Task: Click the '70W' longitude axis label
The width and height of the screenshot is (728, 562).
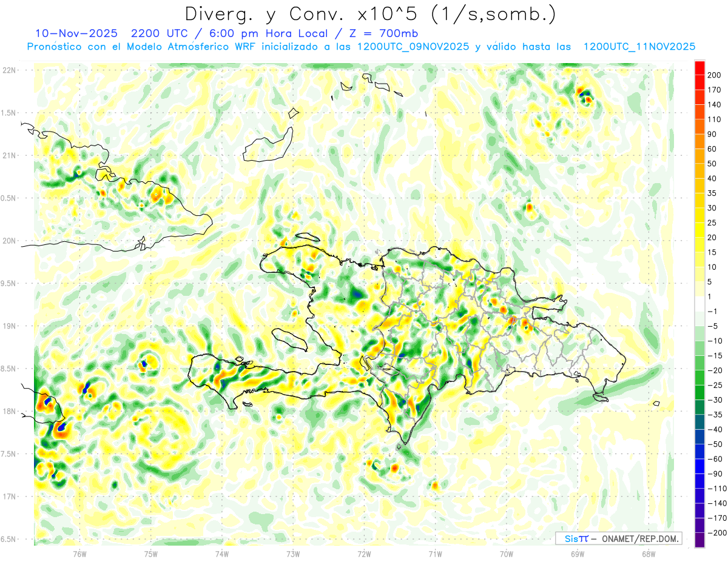Action: coord(507,554)
